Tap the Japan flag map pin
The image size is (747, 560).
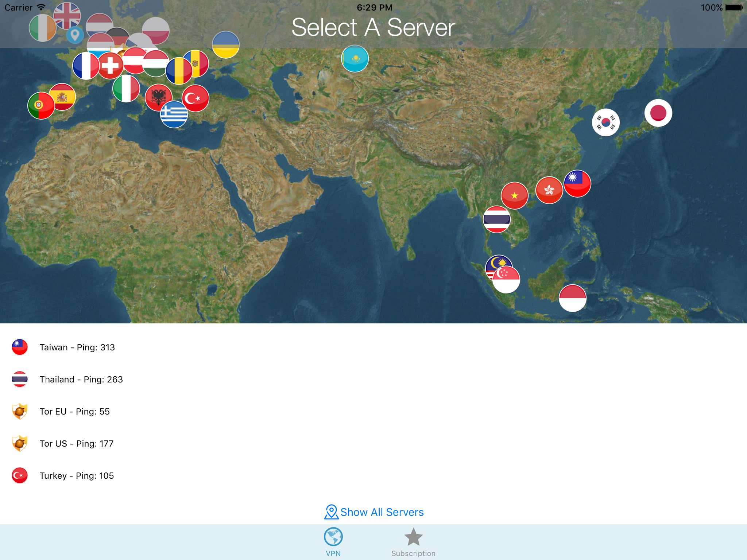coord(658,113)
